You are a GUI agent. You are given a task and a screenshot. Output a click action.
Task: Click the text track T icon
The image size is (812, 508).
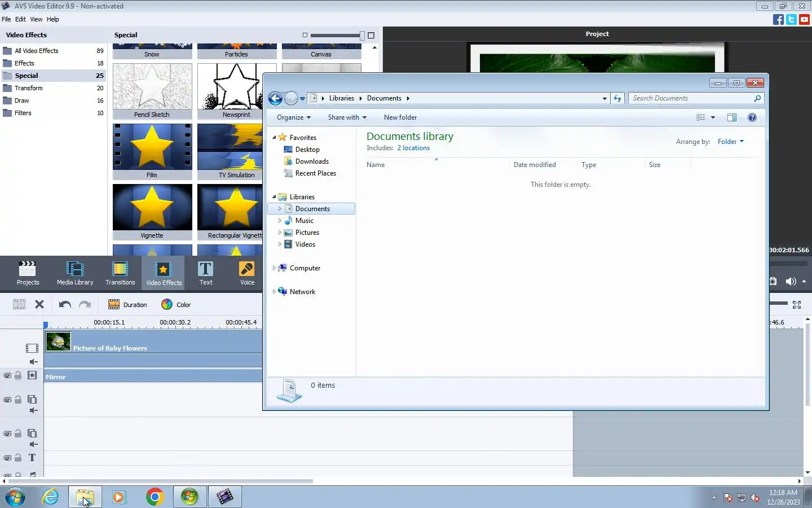[32, 458]
